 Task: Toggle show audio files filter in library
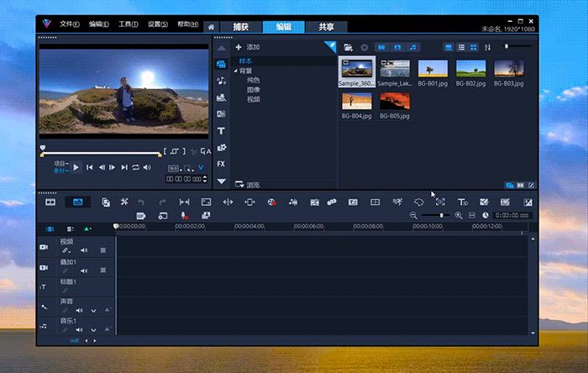point(412,47)
